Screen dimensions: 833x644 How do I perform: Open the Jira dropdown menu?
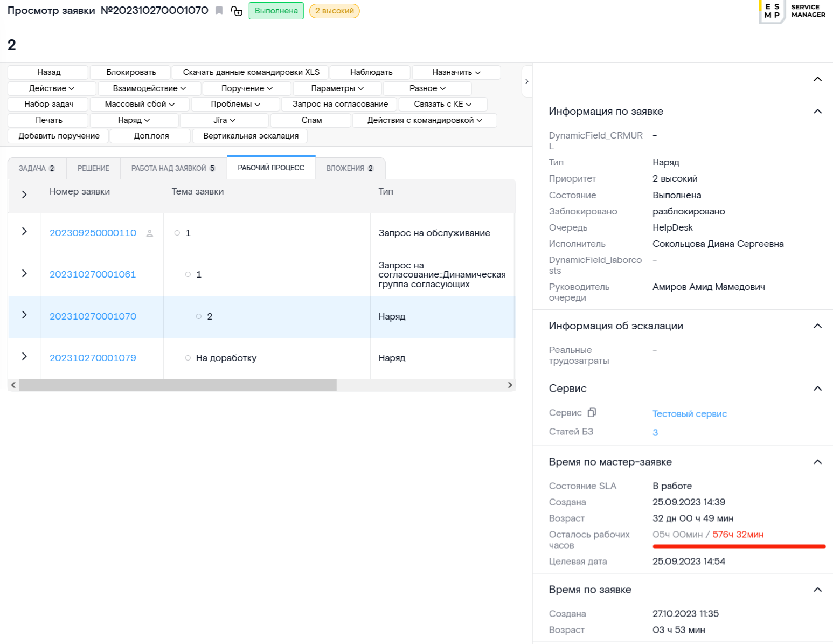(224, 120)
